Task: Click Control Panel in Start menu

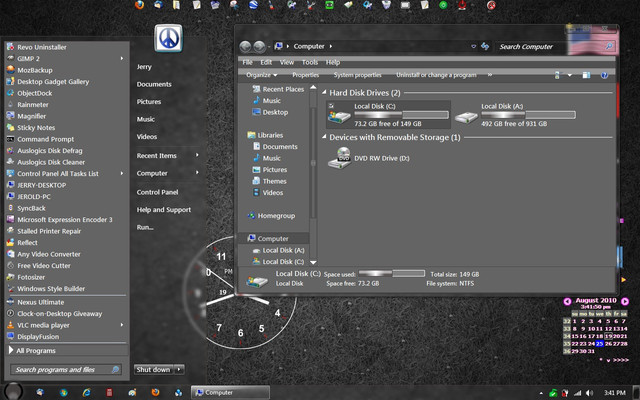Action: pyautogui.click(x=157, y=192)
